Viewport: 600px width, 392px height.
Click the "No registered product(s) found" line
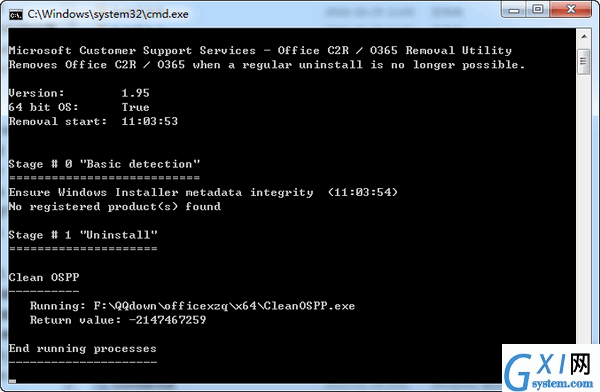coord(115,207)
